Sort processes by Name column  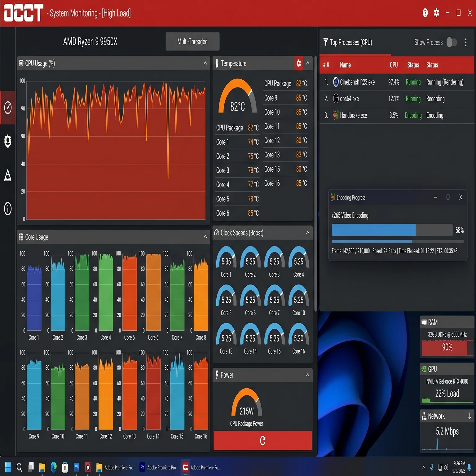[x=345, y=65]
